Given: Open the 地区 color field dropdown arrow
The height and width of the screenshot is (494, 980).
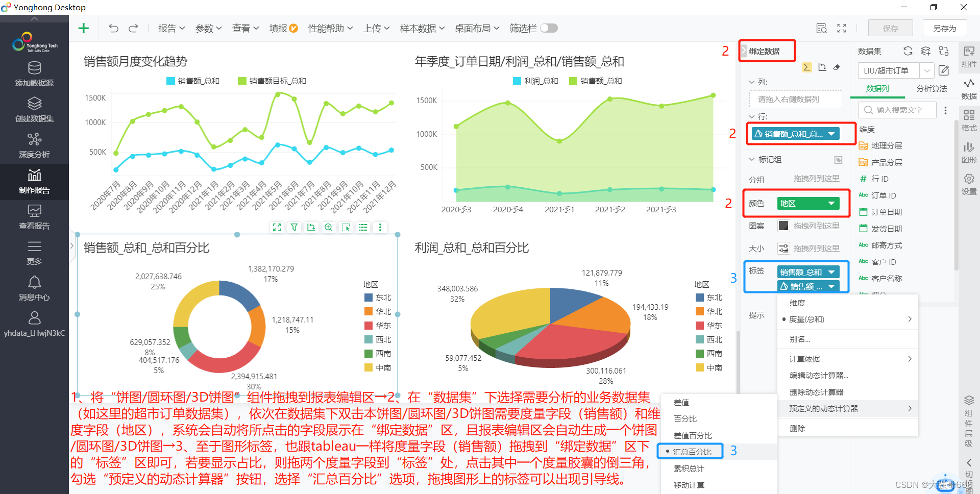Looking at the screenshot, I should [x=831, y=203].
